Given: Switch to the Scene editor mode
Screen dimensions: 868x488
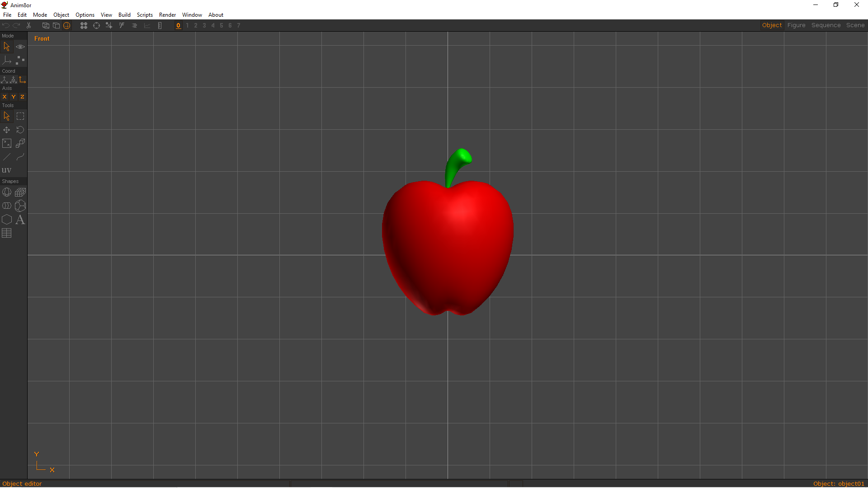Looking at the screenshot, I should pyautogui.click(x=855, y=25).
